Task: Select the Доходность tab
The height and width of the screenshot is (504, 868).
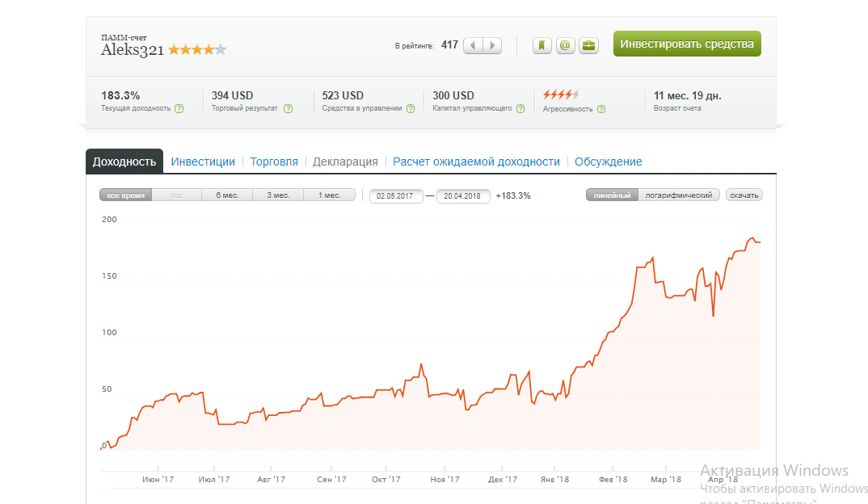Action: (124, 162)
